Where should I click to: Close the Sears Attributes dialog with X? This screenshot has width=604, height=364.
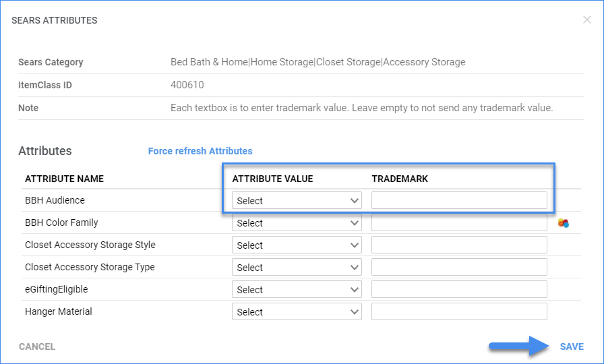tap(586, 20)
